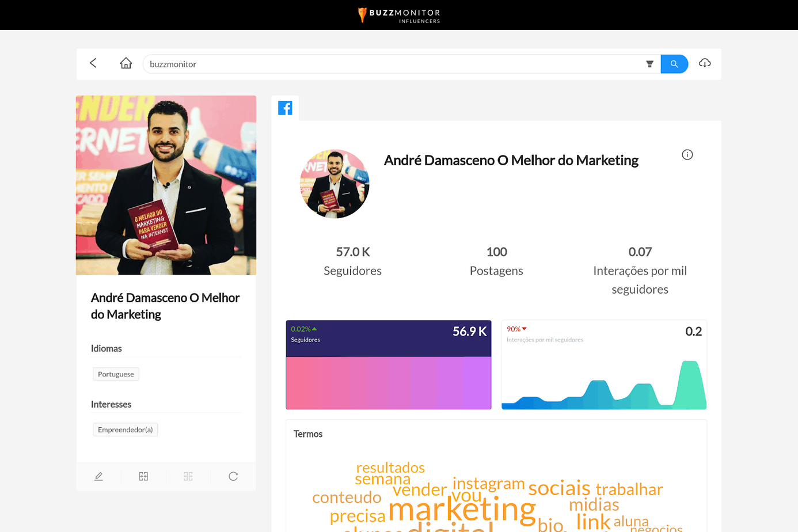Open the profile info circle icon
Image resolution: width=798 pixels, height=532 pixels.
[687, 154]
